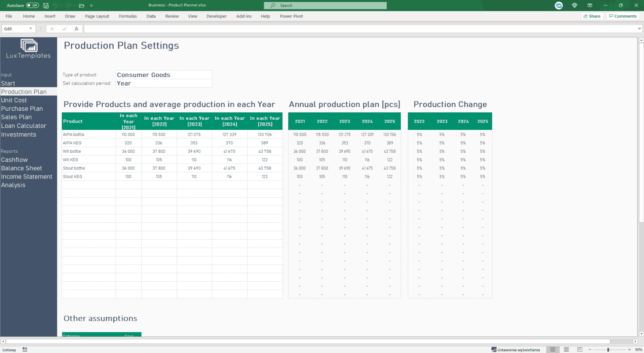Open the Power Pivot tab
The height and width of the screenshot is (353, 644).
(291, 16)
